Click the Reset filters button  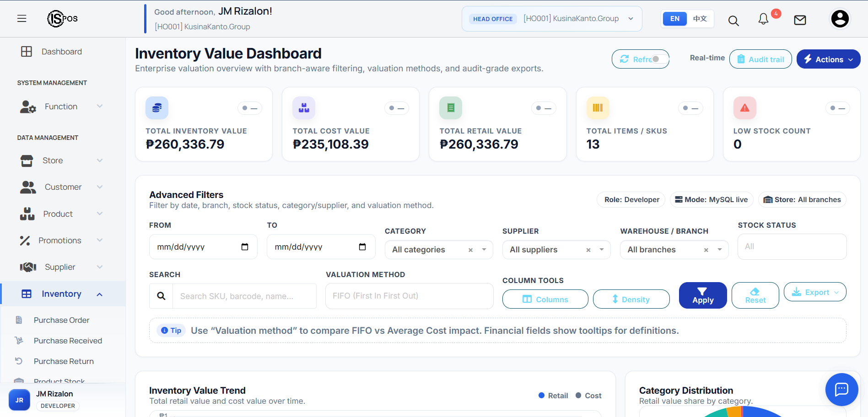755,295
